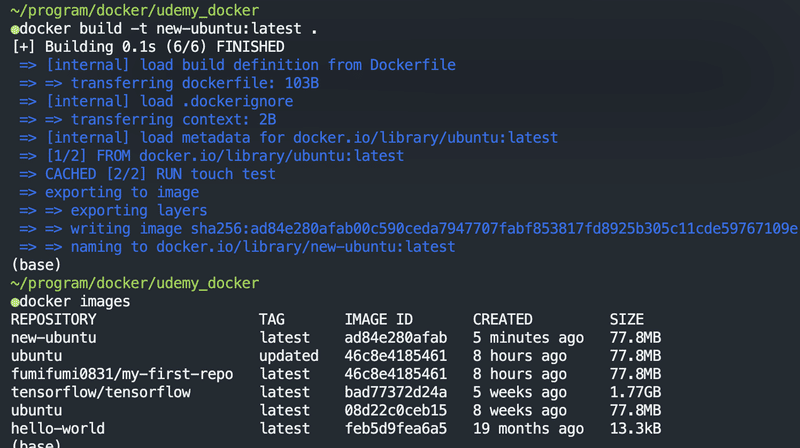Viewport: 800px width, 448px height.
Task: Click 'naming to docker.io/library/new-ubuntu:latest' line
Action: [237, 247]
